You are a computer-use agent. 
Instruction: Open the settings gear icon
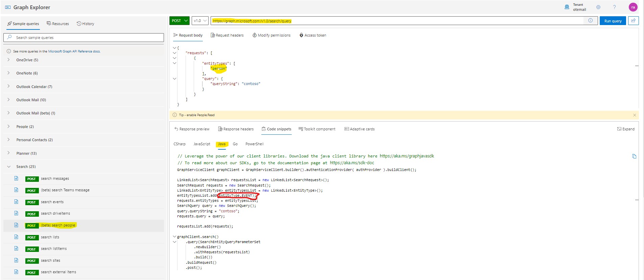click(598, 7)
